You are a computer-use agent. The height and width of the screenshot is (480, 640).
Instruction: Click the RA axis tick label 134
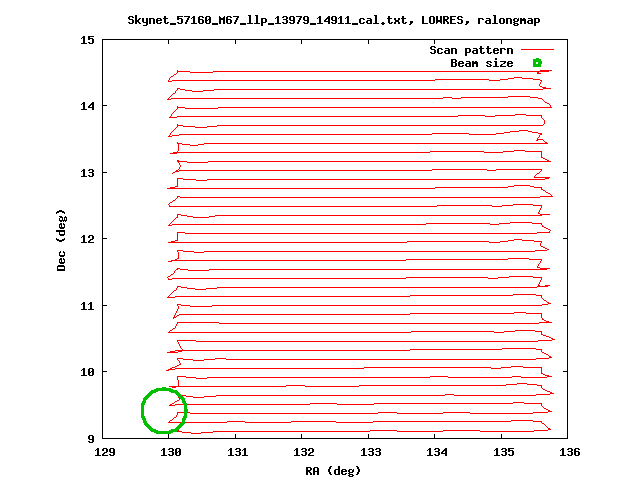(x=437, y=452)
